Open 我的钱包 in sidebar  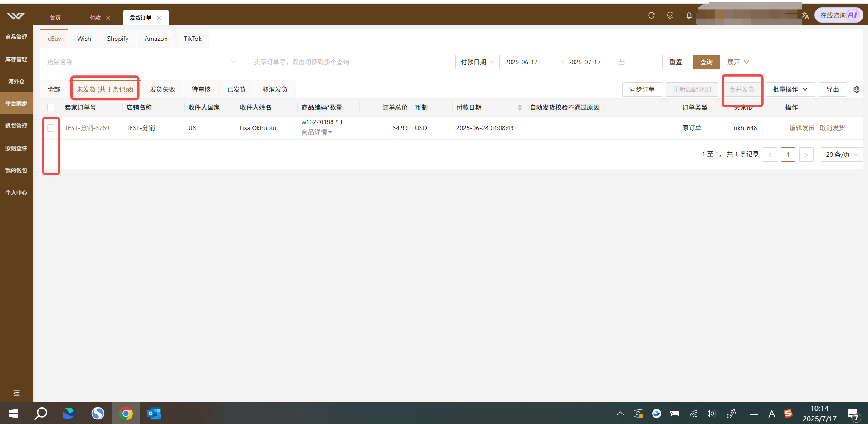pos(16,171)
